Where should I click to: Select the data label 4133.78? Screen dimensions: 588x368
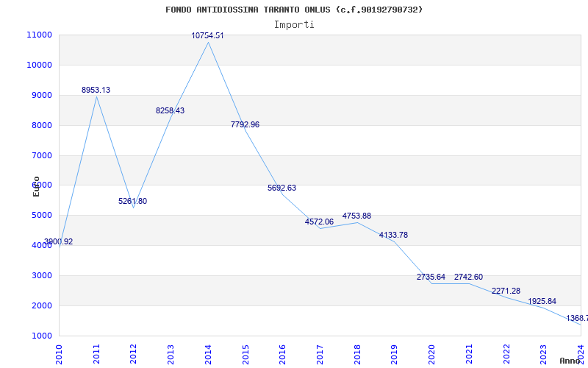393,235
